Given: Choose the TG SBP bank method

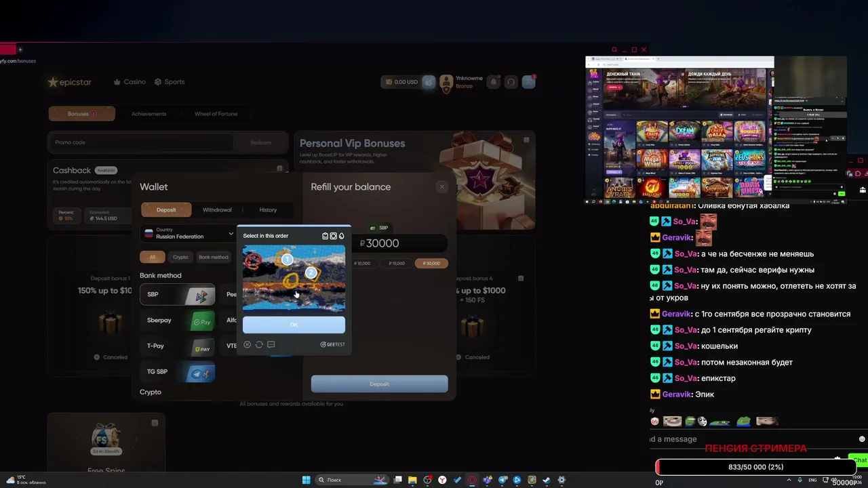Looking at the screenshot, I should 178,372.
